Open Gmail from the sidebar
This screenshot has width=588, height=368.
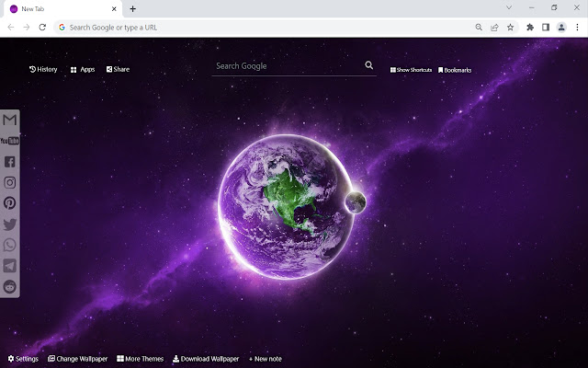point(10,121)
